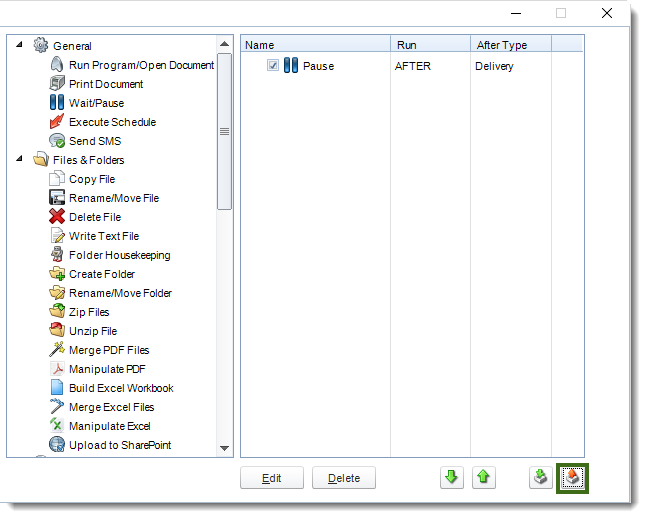The image size is (646, 518).
Task: Move the task down with green arrow
Action: (452, 478)
